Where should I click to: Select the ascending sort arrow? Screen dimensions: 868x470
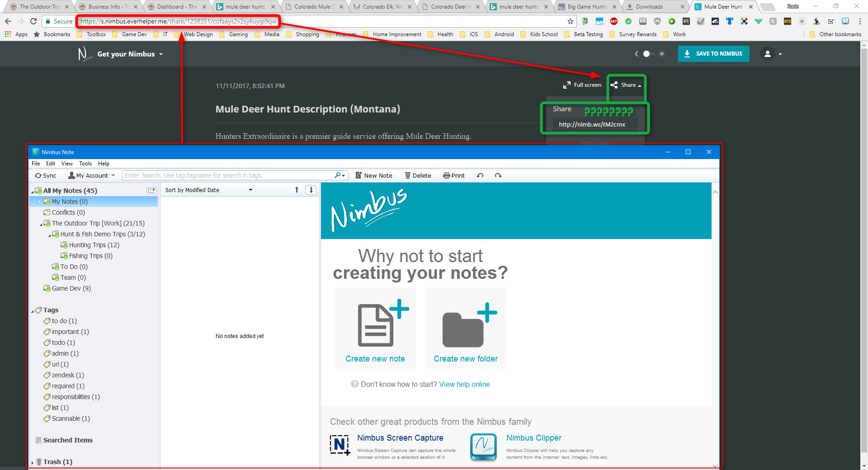click(x=297, y=190)
